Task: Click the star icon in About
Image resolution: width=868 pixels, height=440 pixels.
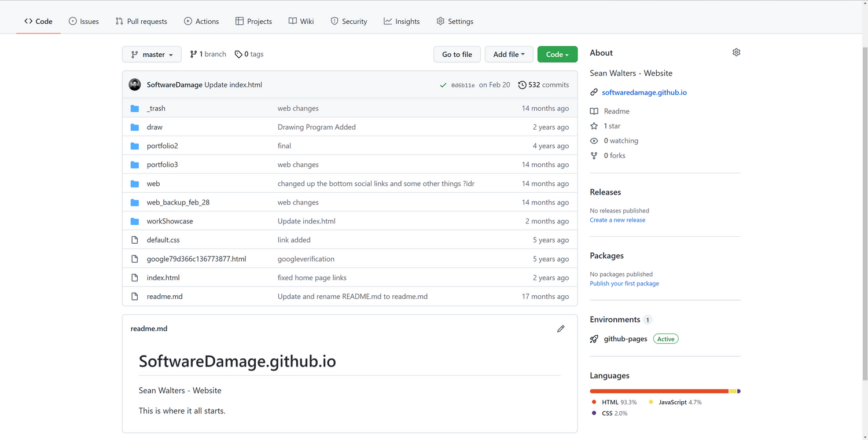Action: pos(594,126)
